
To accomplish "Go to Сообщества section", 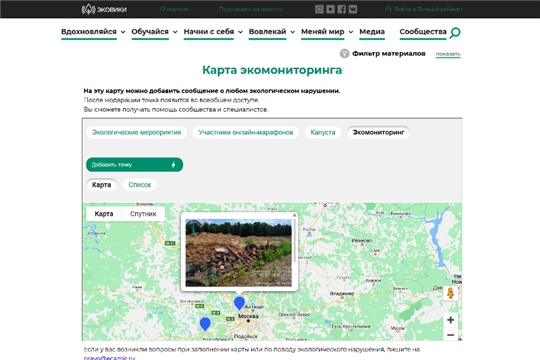I will 423,32.
